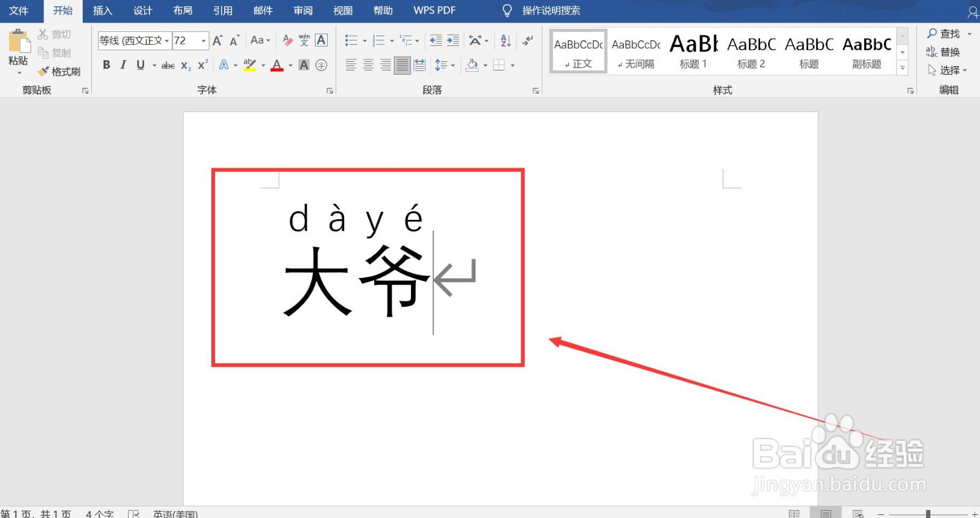The width and height of the screenshot is (980, 518).
Task: Open font name dropdown
Action: tap(167, 41)
